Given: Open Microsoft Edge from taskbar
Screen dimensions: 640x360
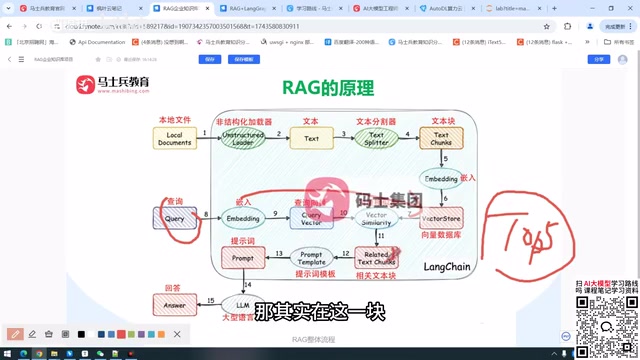Looking at the screenshot, I should tap(23, 353).
